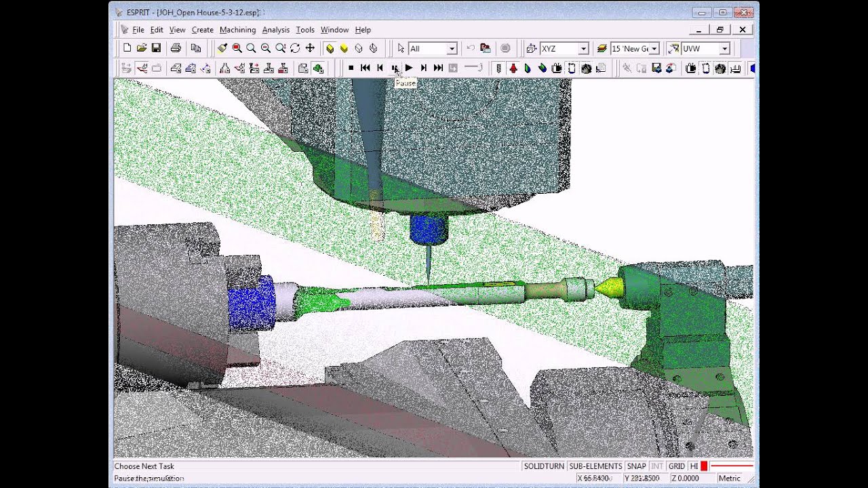Toggle SUB-ELEMENTS mode in status bar
868x488 pixels.
click(x=595, y=466)
